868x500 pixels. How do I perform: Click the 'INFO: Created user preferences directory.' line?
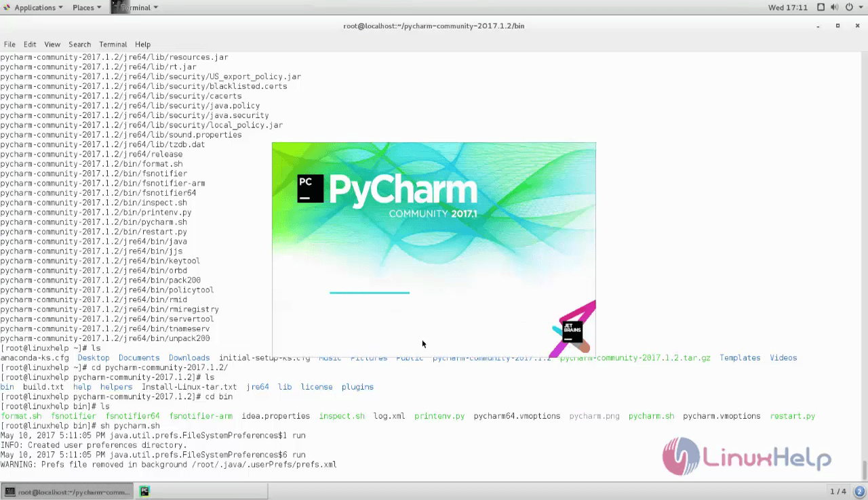(94, 445)
